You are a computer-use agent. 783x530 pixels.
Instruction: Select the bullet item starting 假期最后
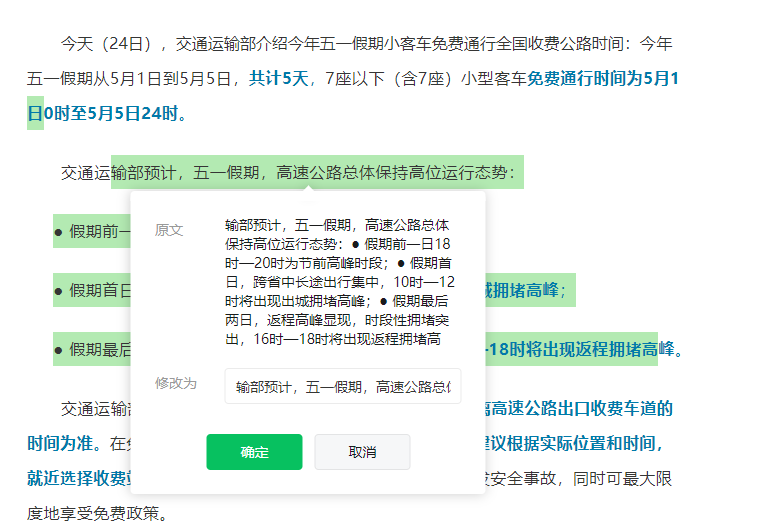[92, 349]
